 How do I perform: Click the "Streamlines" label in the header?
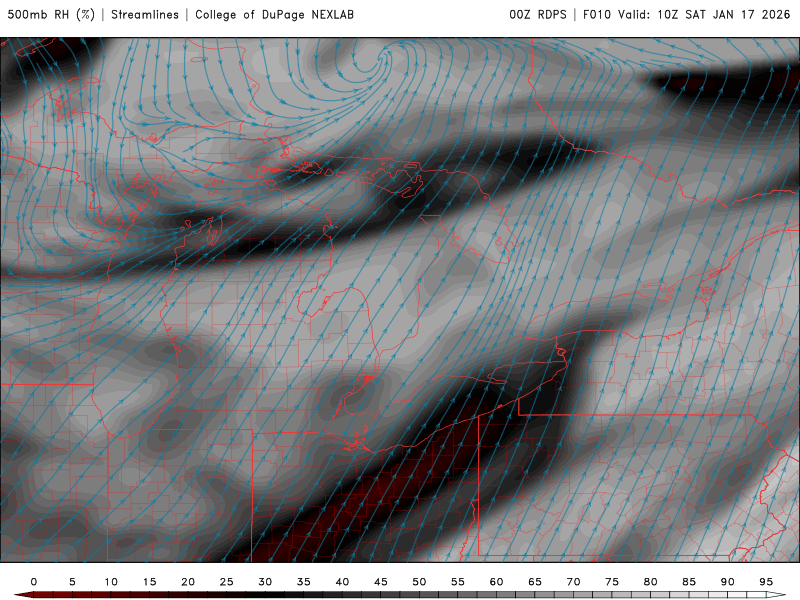pos(145,15)
